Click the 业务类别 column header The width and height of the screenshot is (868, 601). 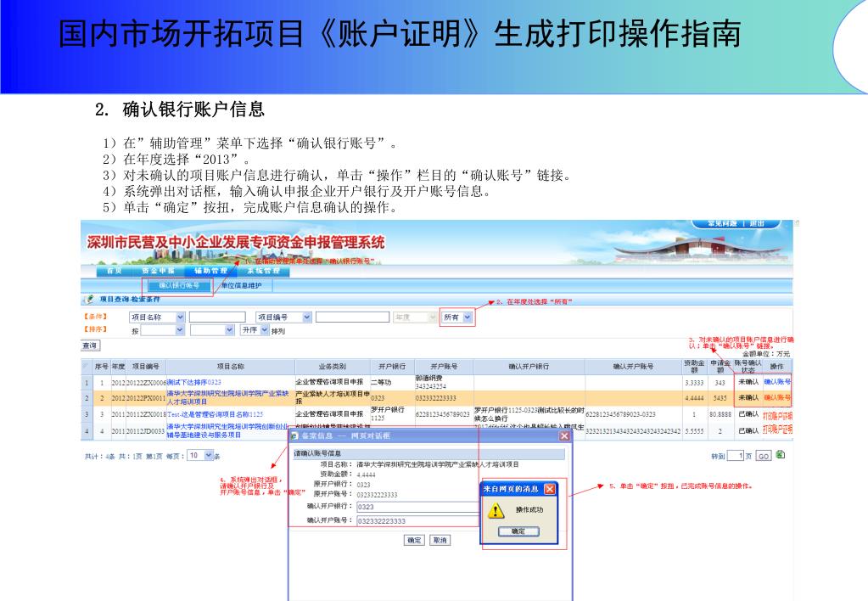[x=332, y=367]
